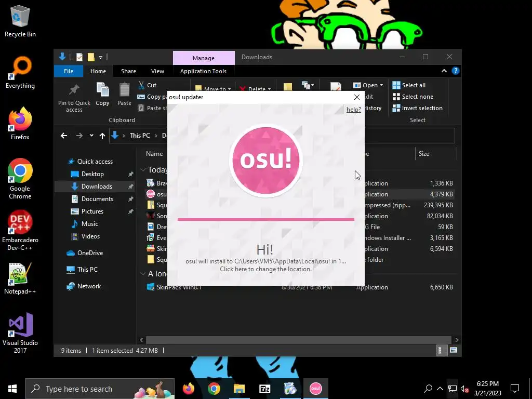This screenshot has width=532, height=399.
Task: Collapse the A long time ago group
Action: click(x=143, y=273)
